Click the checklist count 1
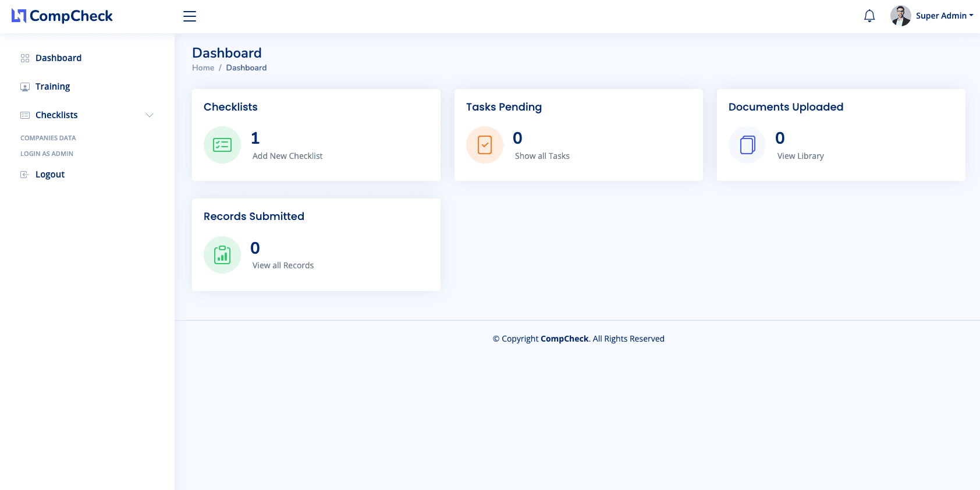 coord(255,138)
